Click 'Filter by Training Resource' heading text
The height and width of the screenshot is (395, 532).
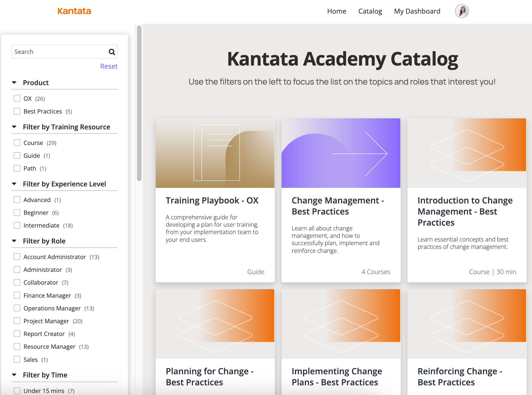point(66,127)
